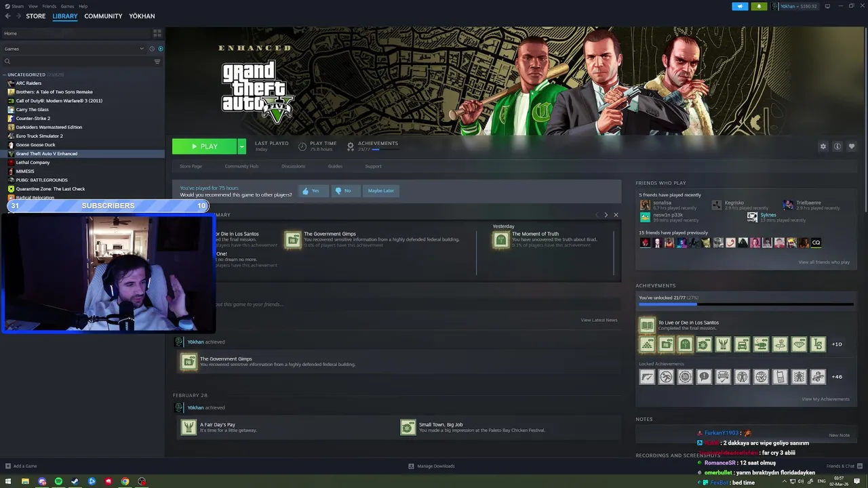
Task: Collapse the Uncategorized category
Action: [x=5, y=75]
